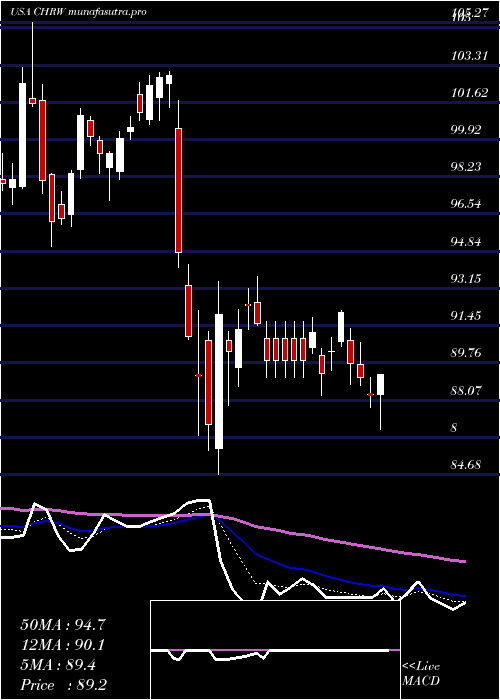
Task: Click the tallest red candlestick dropping to 94.84
Action: point(178,191)
